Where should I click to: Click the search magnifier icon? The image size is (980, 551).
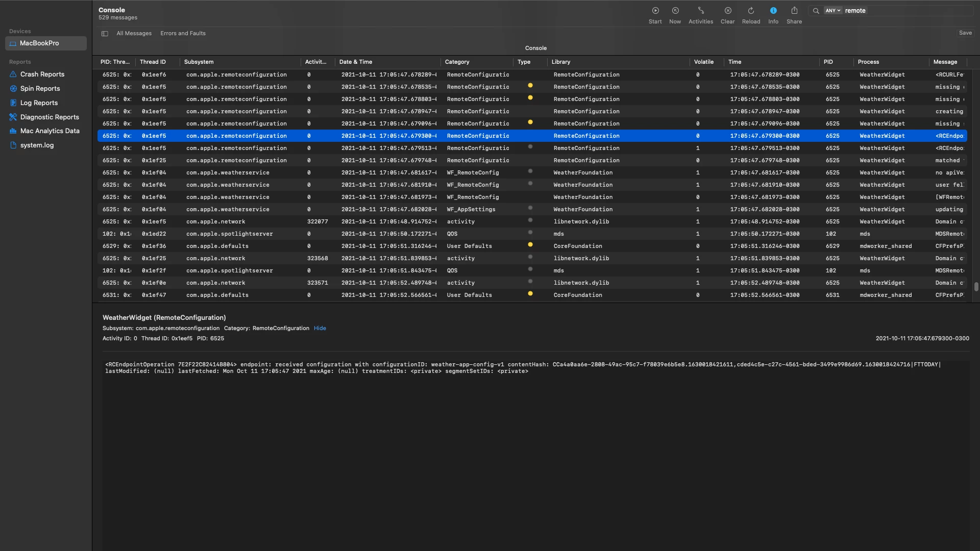point(816,11)
